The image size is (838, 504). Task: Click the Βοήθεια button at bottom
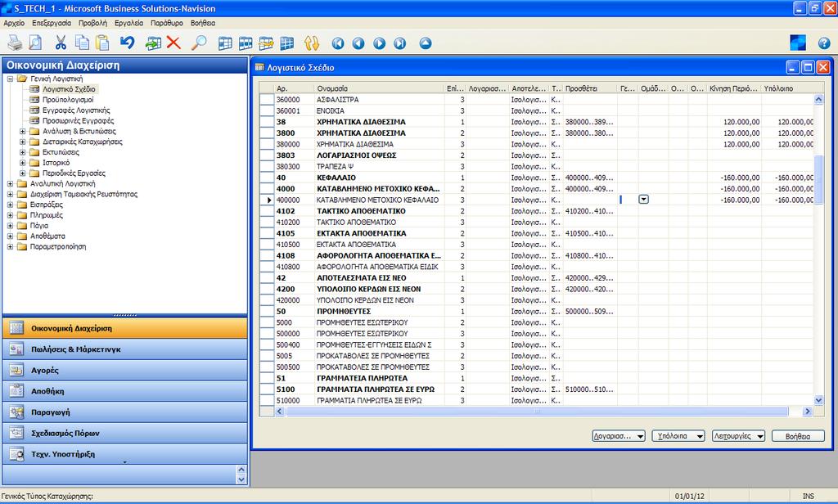tap(798, 436)
